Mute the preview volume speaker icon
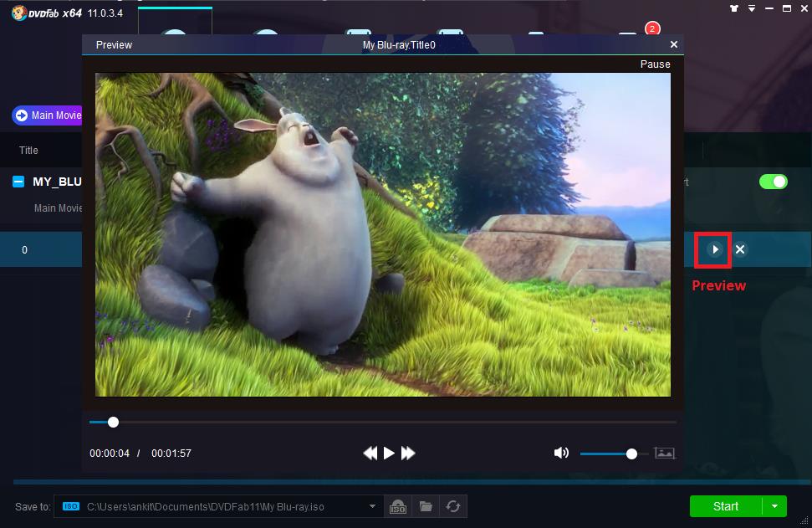The height and width of the screenshot is (528, 812). (561, 453)
